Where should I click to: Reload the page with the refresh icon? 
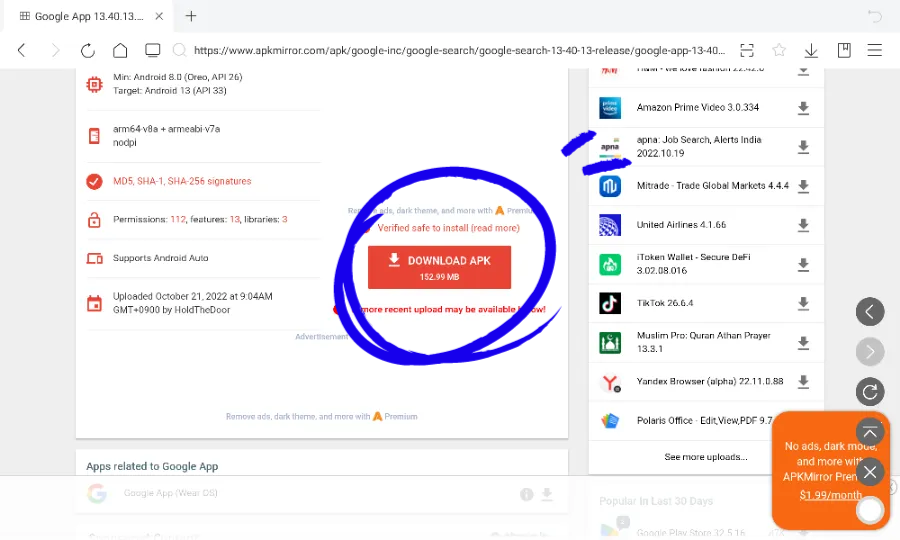[x=88, y=50]
